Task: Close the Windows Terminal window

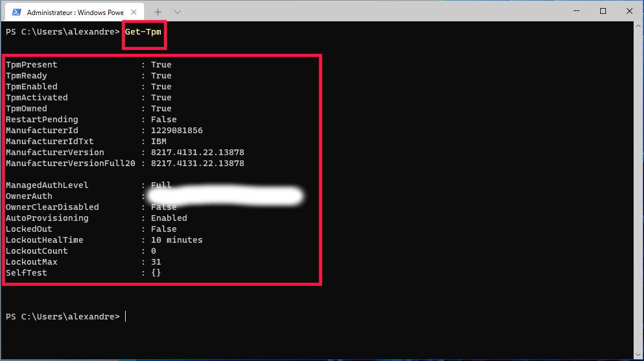Action: coord(629,11)
